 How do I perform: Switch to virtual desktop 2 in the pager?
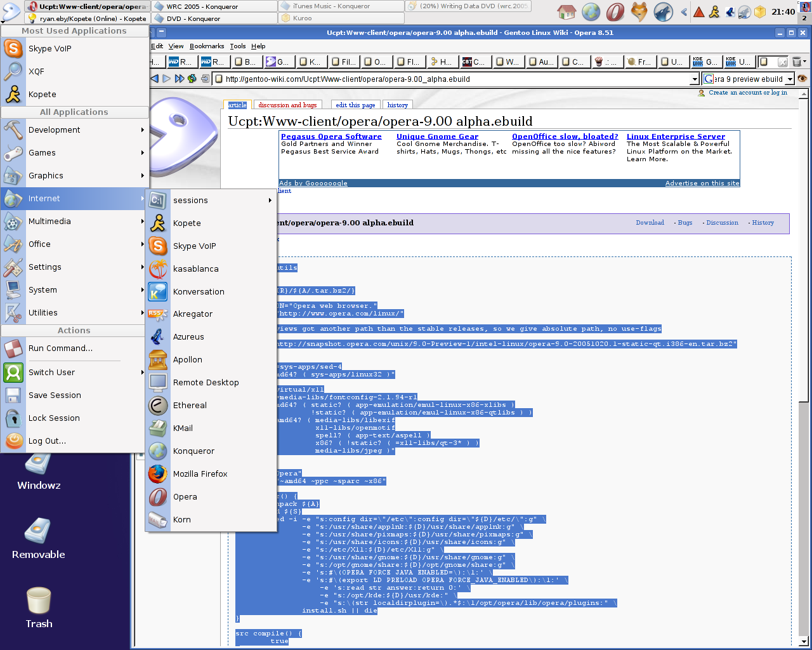[x=804, y=18]
